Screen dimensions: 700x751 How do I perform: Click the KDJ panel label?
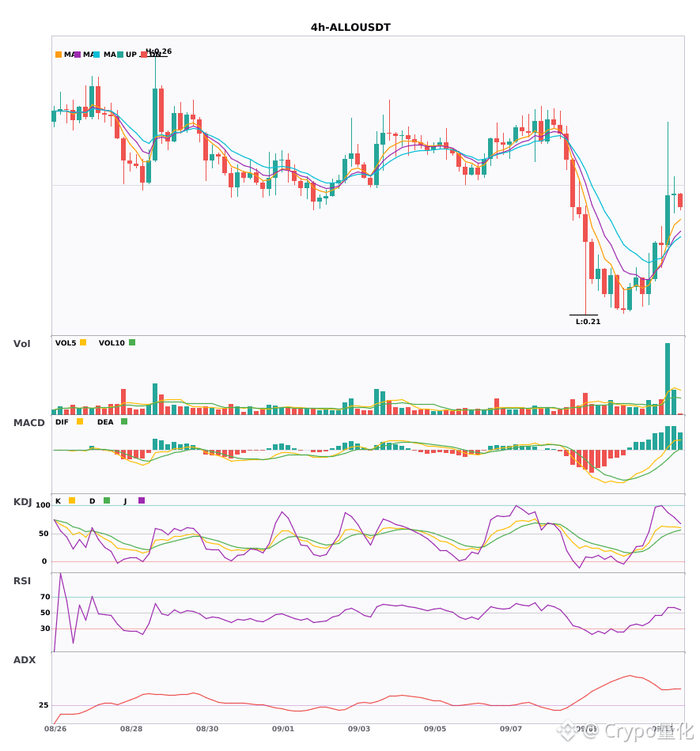click(x=22, y=501)
